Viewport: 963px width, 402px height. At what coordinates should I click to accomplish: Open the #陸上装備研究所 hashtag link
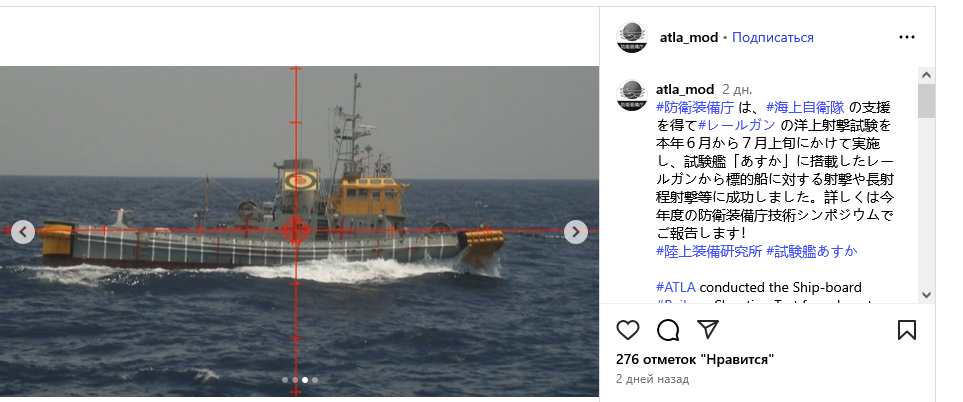click(709, 251)
